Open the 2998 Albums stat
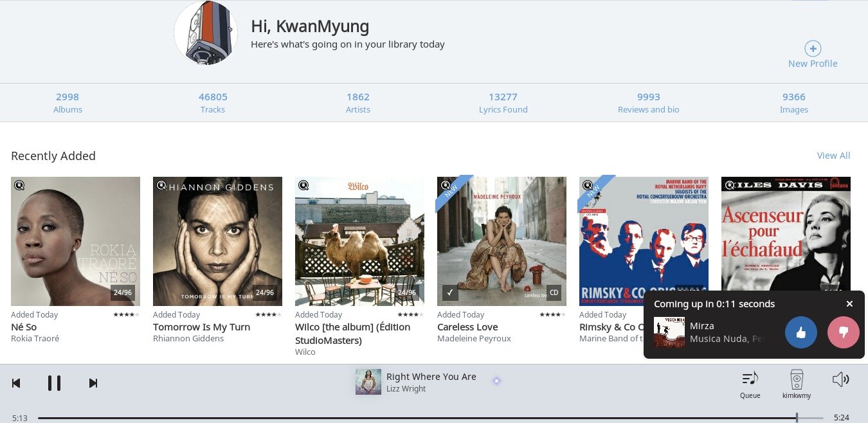Viewport: 868px width, 423px height. pyautogui.click(x=68, y=102)
